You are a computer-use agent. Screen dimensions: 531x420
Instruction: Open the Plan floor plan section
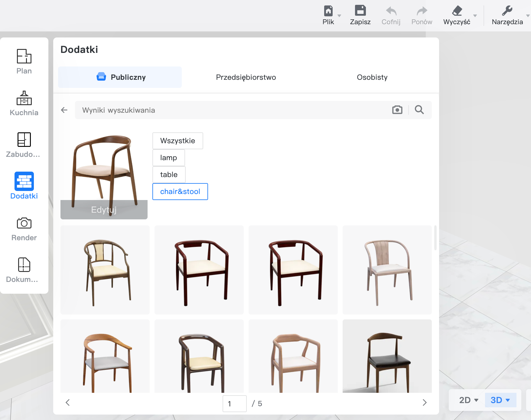[x=24, y=62]
